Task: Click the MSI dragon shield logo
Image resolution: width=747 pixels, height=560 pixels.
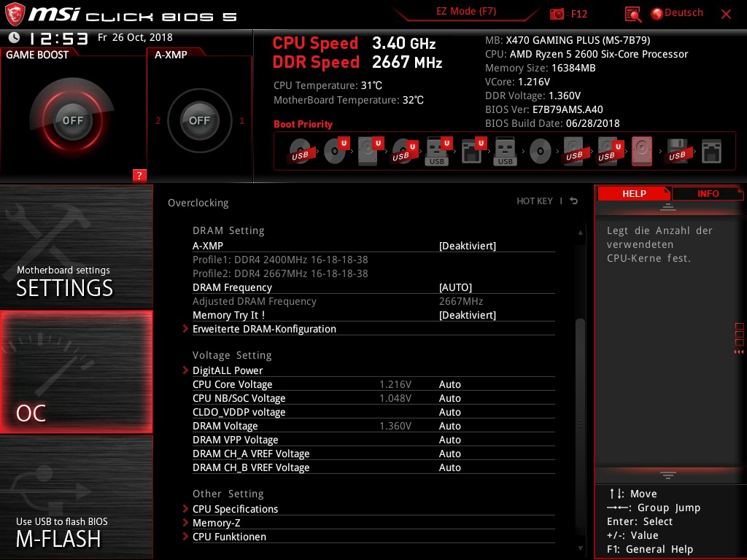Action: [15, 14]
